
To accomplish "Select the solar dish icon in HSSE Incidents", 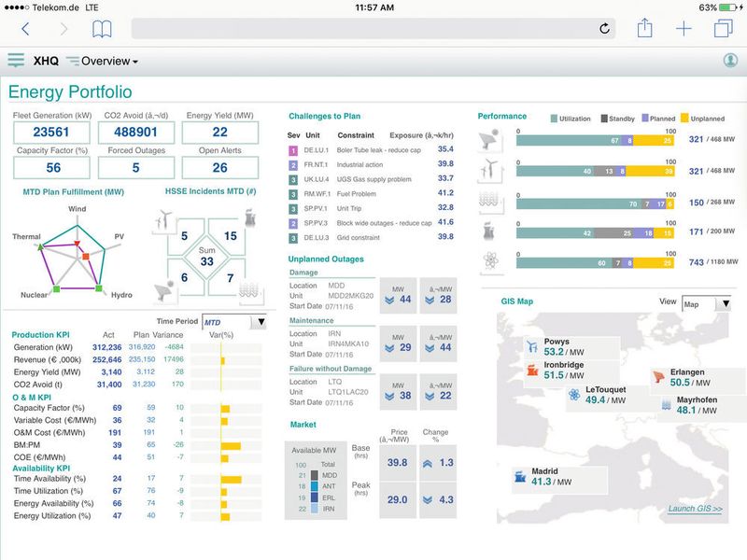I will click(165, 291).
